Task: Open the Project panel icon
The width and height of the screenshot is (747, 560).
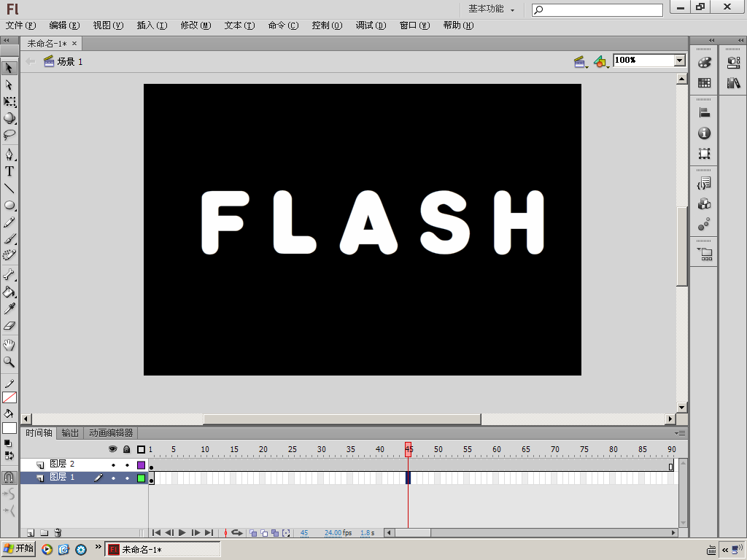Action: [705, 254]
